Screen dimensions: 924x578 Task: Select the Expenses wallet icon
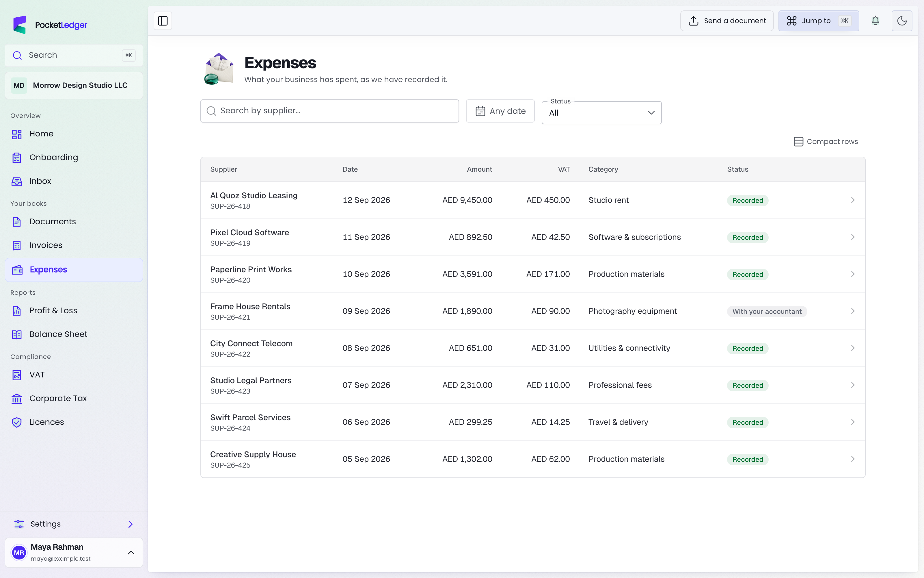(17, 270)
